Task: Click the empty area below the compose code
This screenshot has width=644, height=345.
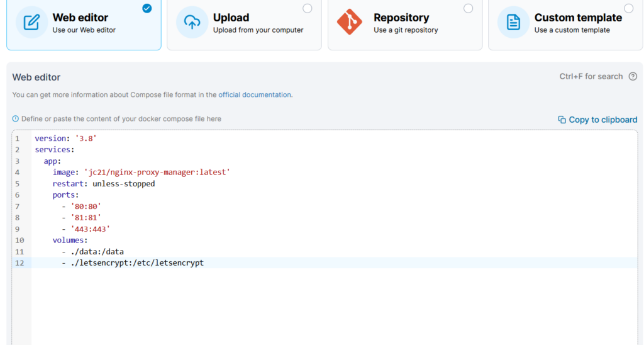Action: coord(335,307)
